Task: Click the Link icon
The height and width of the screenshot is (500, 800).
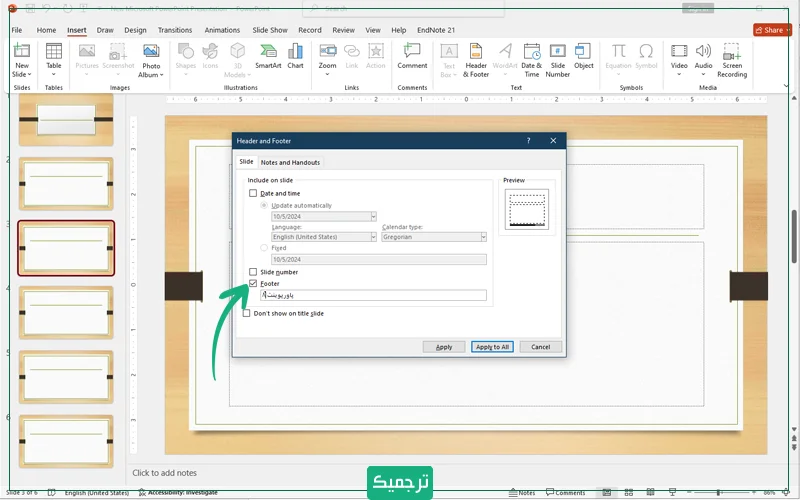Action: tap(352, 51)
